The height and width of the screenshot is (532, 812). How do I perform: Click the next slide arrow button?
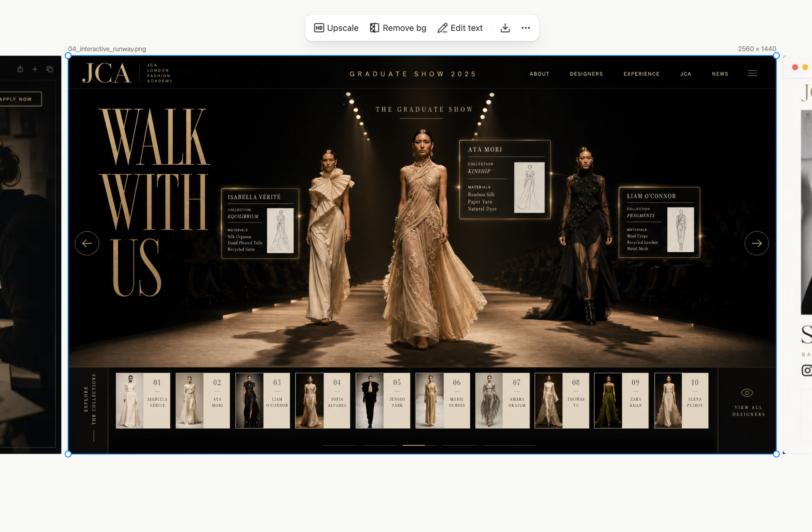[x=757, y=243]
